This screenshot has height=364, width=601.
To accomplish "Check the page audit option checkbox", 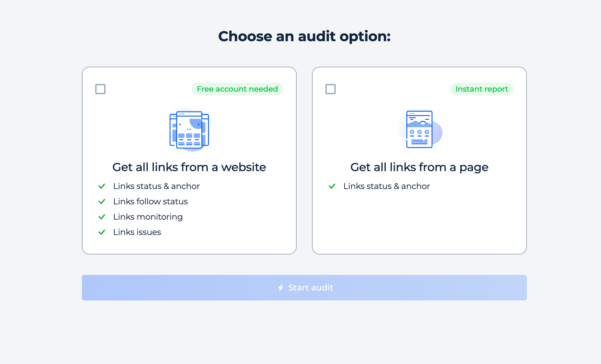I will 331,89.
